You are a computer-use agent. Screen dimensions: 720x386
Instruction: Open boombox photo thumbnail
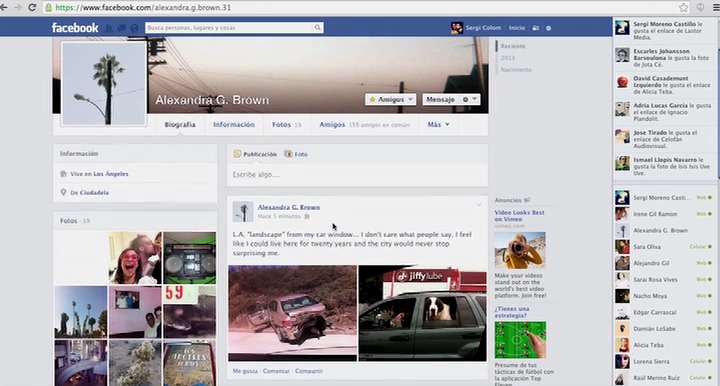pos(190,258)
